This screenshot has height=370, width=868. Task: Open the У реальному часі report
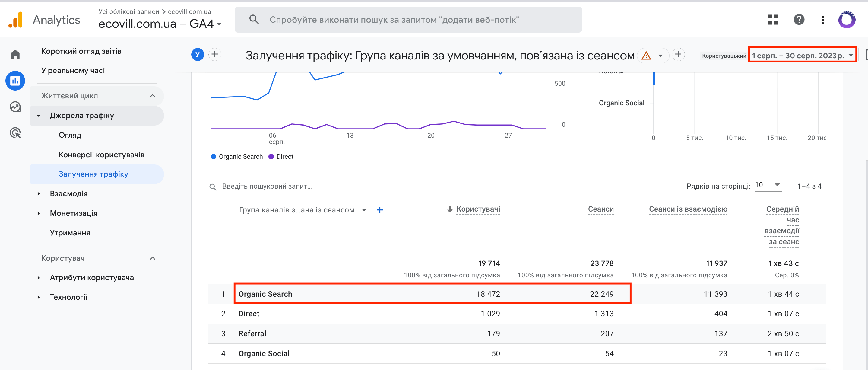click(73, 71)
